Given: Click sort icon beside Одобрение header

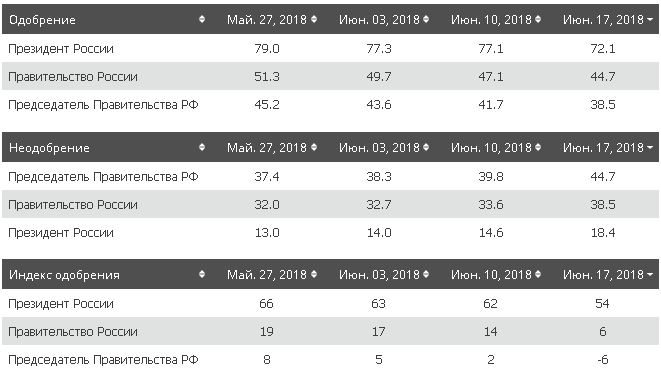Looking at the screenshot, I should 202,19.
